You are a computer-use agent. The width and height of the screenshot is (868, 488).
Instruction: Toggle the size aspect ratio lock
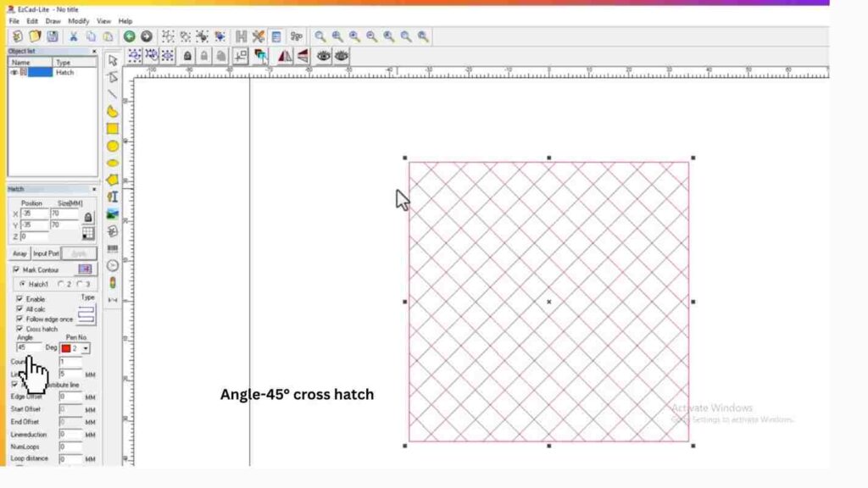(88, 217)
